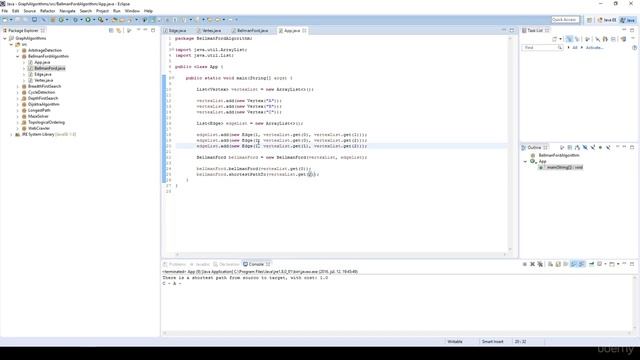Viewport: 640px width, 360px height.
Task: Switch to the Javadoc tab
Action: 200,264
